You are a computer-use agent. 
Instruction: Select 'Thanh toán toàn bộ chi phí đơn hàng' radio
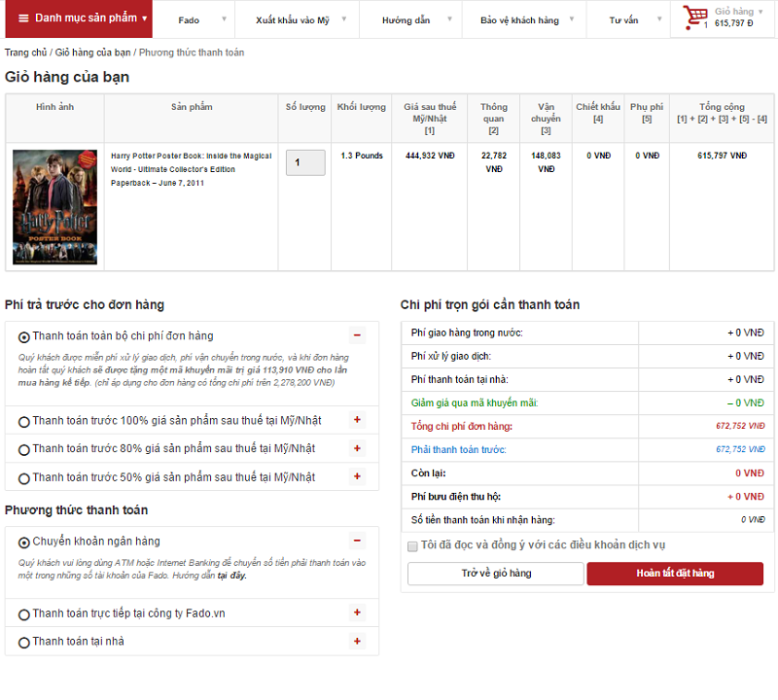pyautogui.click(x=23, y=337)
